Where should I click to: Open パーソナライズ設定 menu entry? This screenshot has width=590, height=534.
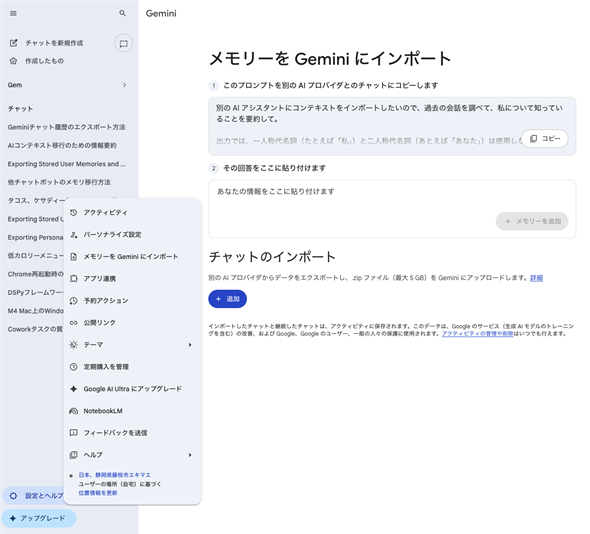click(132, 234)
